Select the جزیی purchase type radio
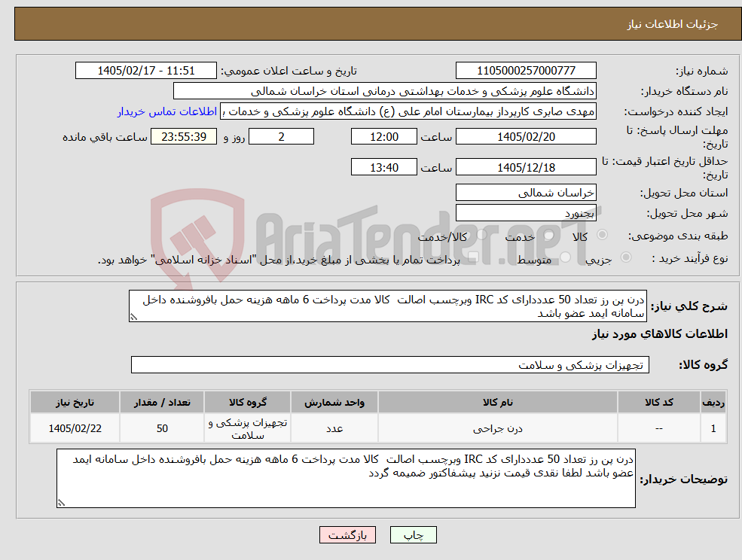Viewport: 742px width, 560px height. [625, 257]
